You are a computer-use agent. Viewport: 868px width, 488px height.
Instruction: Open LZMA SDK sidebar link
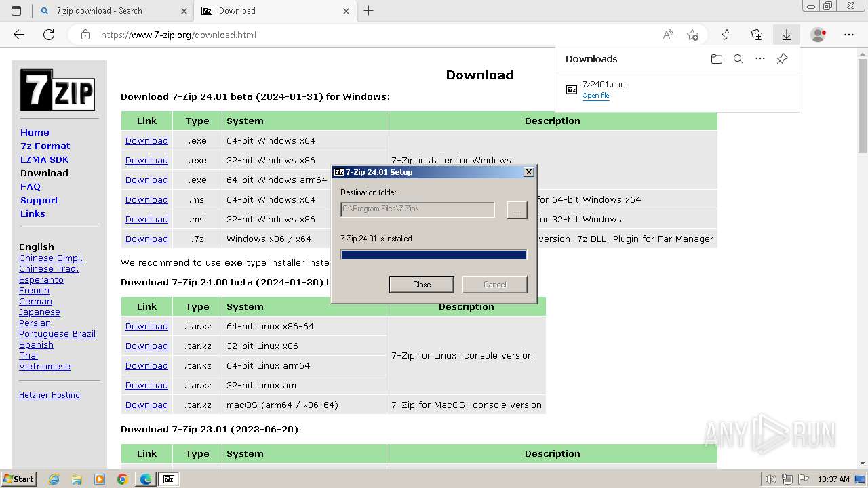[44, 159]
